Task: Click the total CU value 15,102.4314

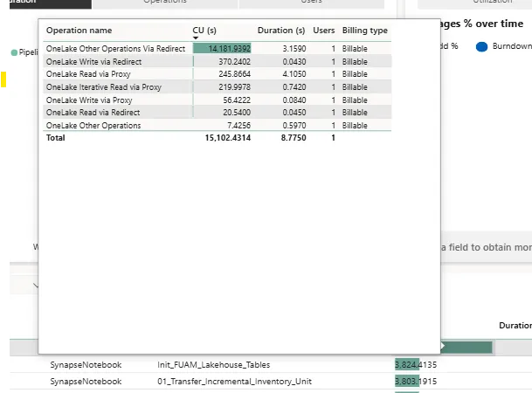Action: point(228,138)
